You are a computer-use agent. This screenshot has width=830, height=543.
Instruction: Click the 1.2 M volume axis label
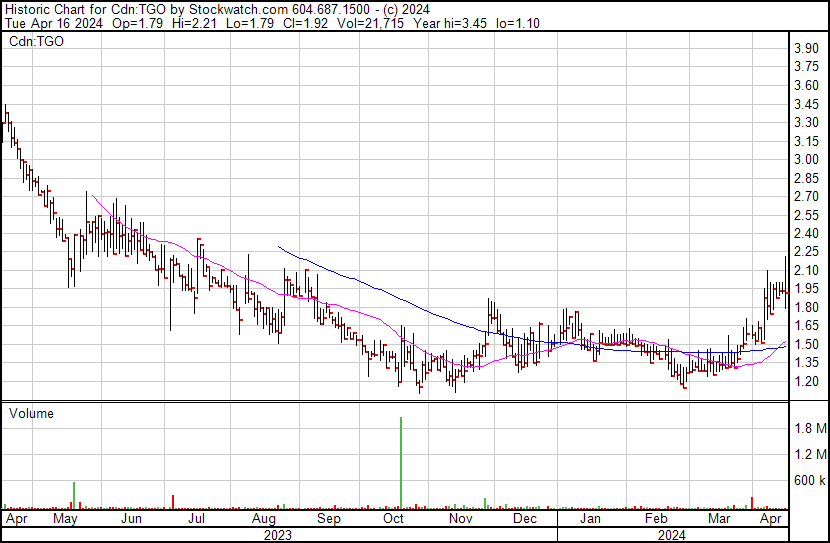(810, 454)
